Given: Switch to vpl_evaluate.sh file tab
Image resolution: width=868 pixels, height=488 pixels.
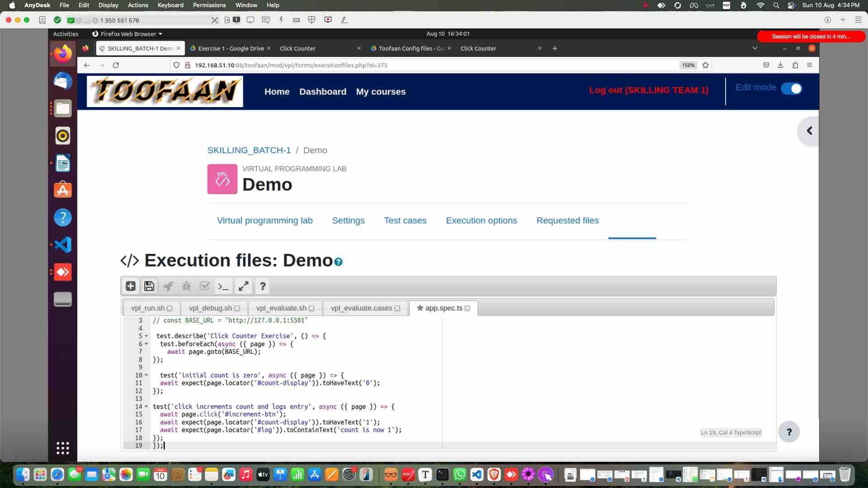Looking at the screenshot, I should (x=281, y=308).
